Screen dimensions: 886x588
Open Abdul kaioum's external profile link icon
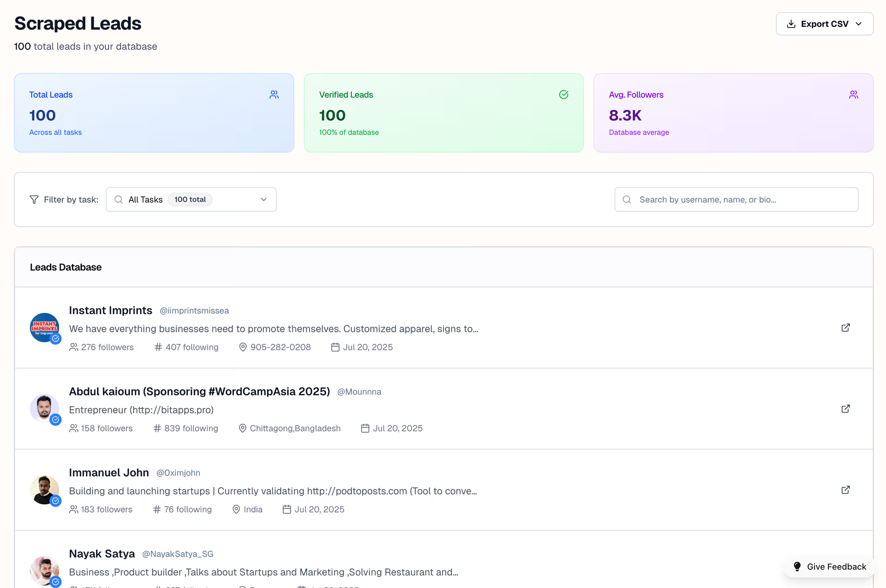[845, 409]
